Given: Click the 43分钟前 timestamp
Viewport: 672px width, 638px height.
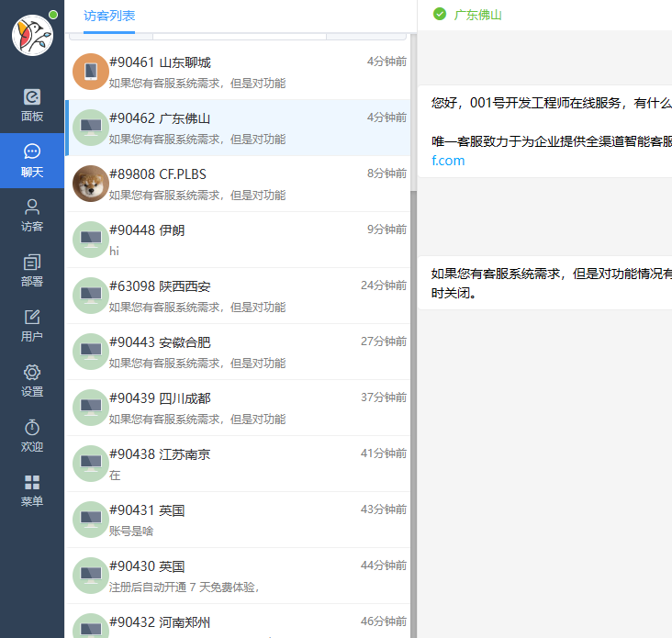Looking at the screenshot, I should (384, 509).
